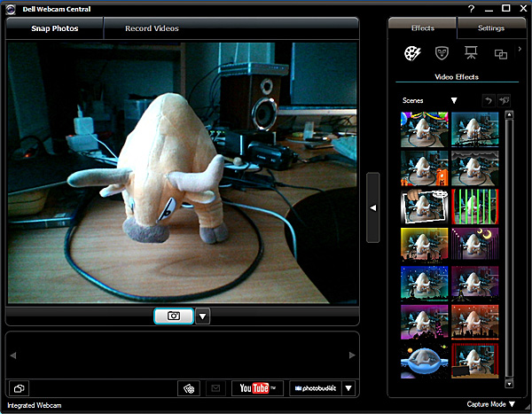Open the help question mark icon

pyautogui.click(x=471, y=8)
